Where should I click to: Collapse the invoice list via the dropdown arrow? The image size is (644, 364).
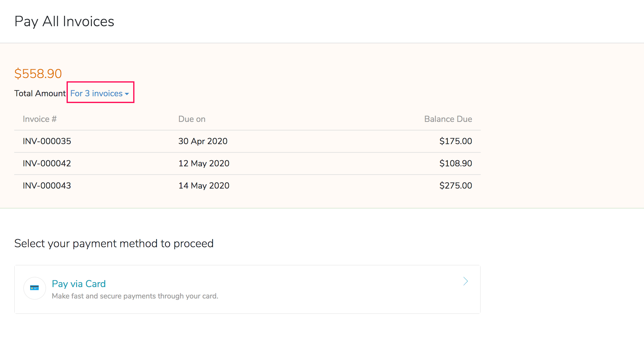pyautogui.click(x=127, y=94)
